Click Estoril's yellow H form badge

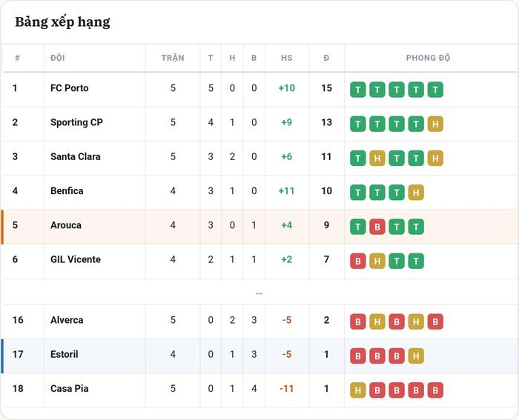416,356
